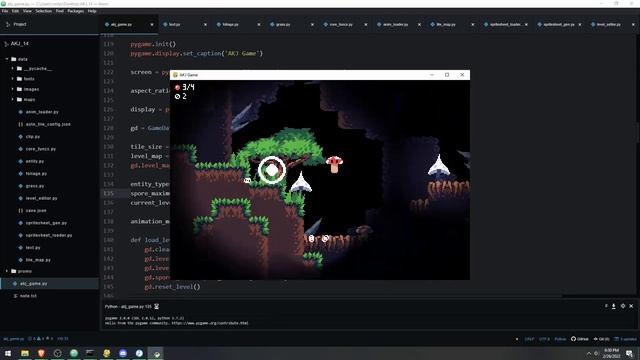The image size is (640, 360).
Task: Expand the maps folder
Action: (13, 99)
